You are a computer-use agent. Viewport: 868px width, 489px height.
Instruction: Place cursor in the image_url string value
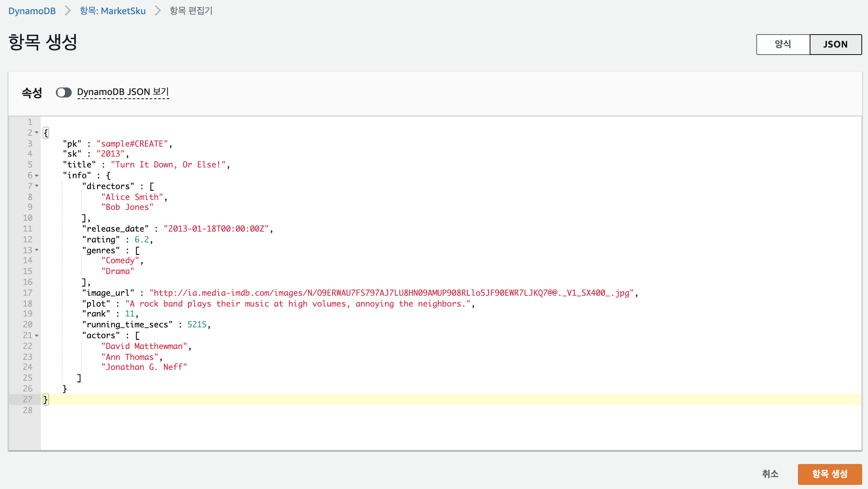point(392,293)
